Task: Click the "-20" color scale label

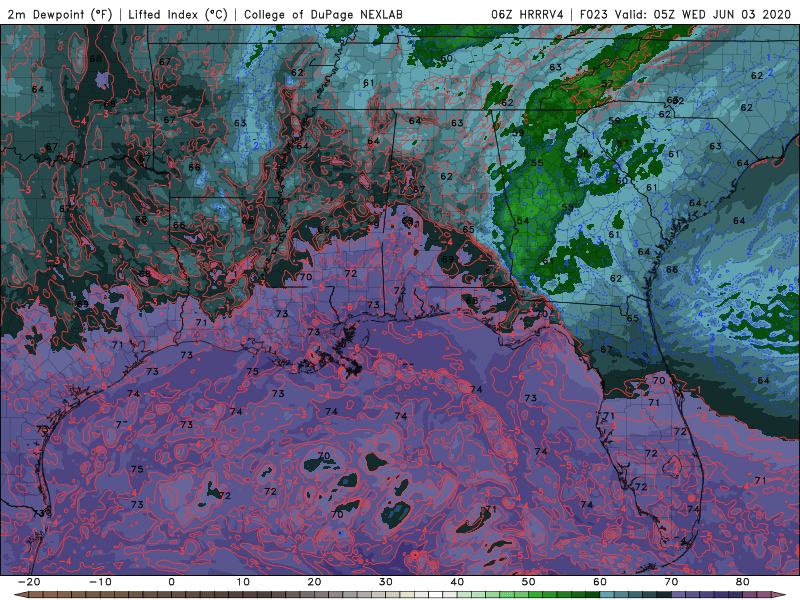Action: [29, 582]
